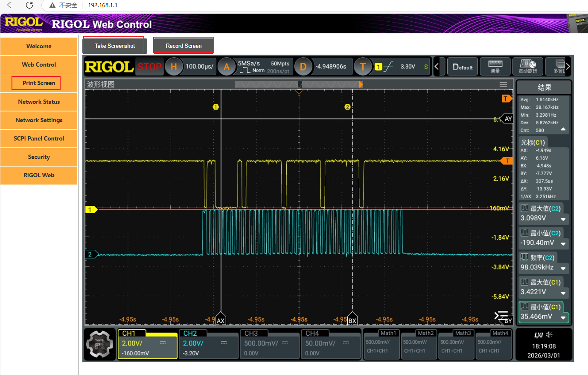
Task: Expand the 最小值(C2) measurement dropdown
Action: click(x=563, y=244)
